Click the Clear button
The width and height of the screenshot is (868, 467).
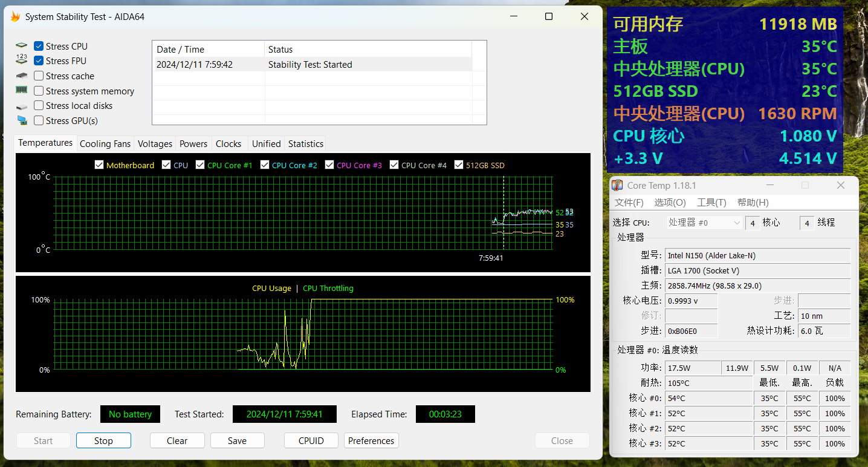tap(177, 440)
